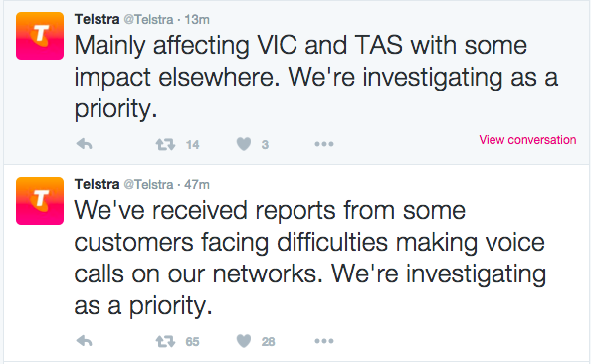Open more options on the 13m tweet
The height and width of the screenshot is (364, 591).
tap(324, 144)
